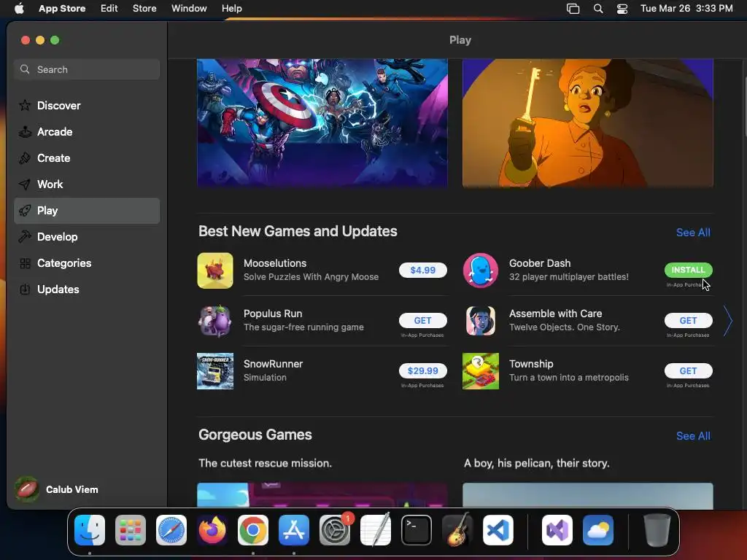The width and height of the screenshot is (747, 560).
Task: See All Best New Games and Updates
Action: pyautogui.click(x=693, y=233)
